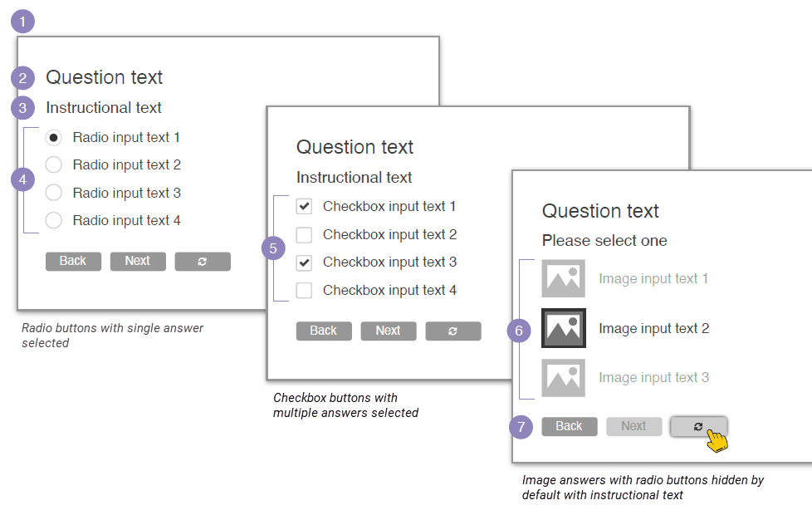Image resolution: width=812 pixels, height=510 pixels.
Task: Deselect Radio input text 1 button
Action: (54, 138)
